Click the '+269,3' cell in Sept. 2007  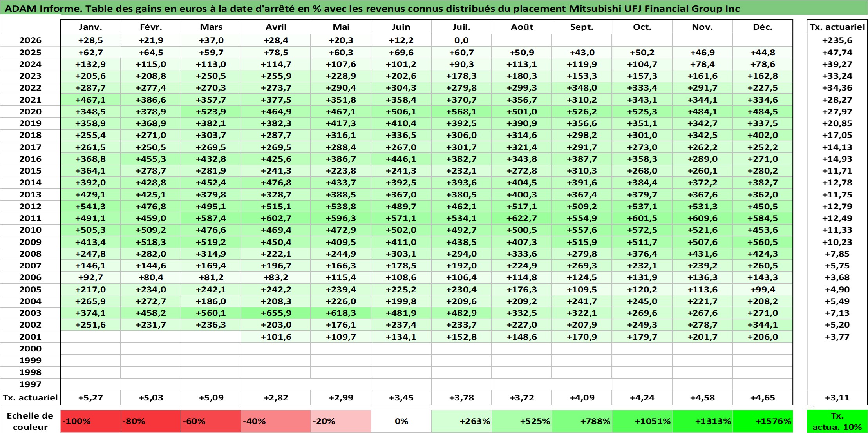tap(582, 266)
